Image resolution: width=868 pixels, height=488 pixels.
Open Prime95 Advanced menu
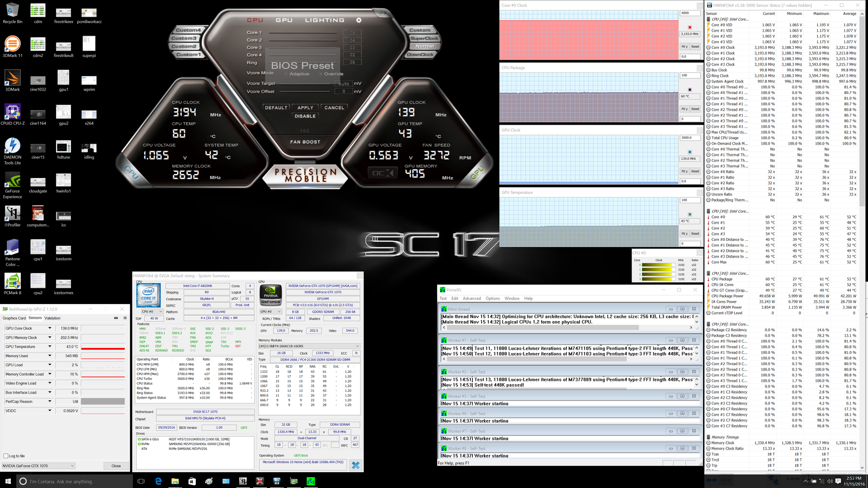click(x=472, y=298)
